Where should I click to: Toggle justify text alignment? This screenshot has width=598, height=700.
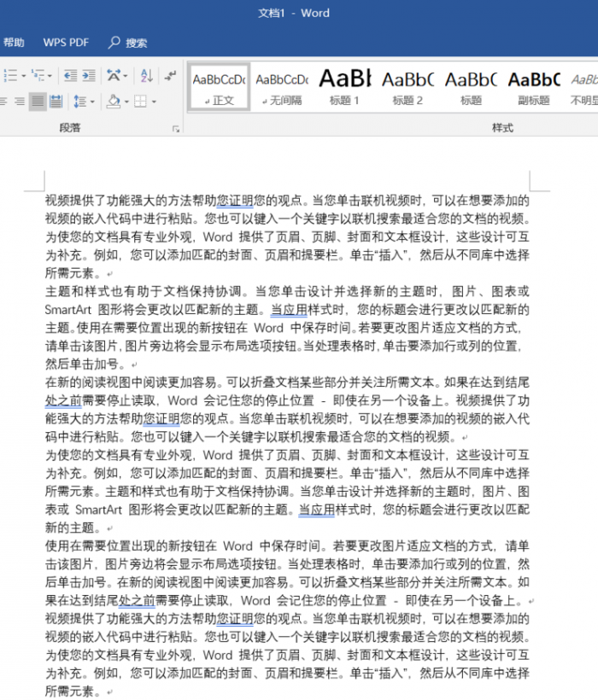[37, 102]
